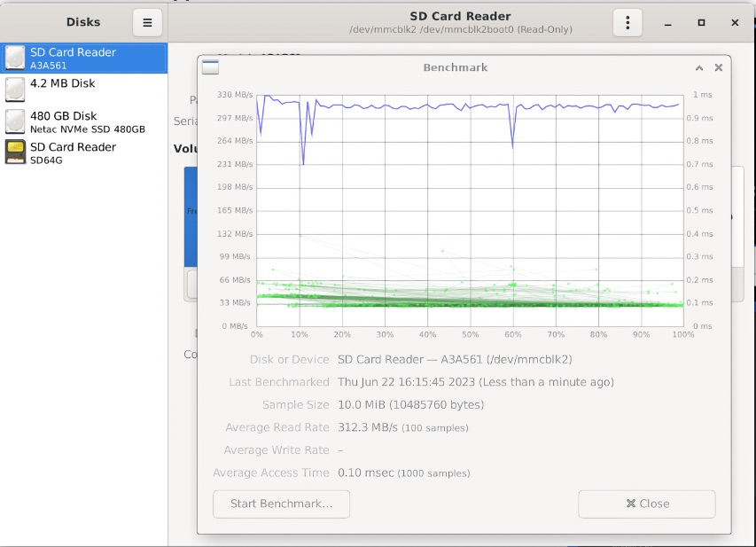Click the Average Access Time label

[x=271, y=473]
